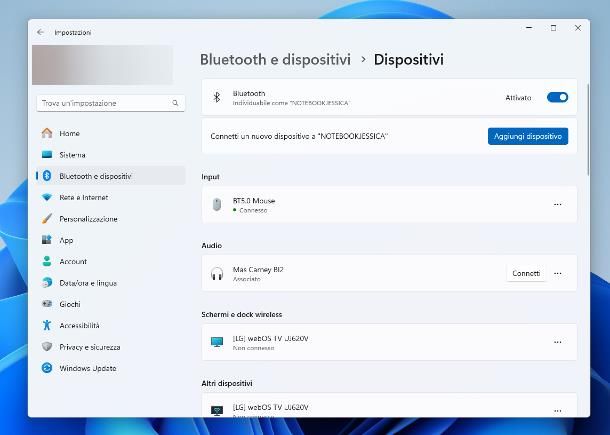The image size is (610, 435).
Task: Click the Data/ora e lingua globe icon
Action: click(47, 283)
